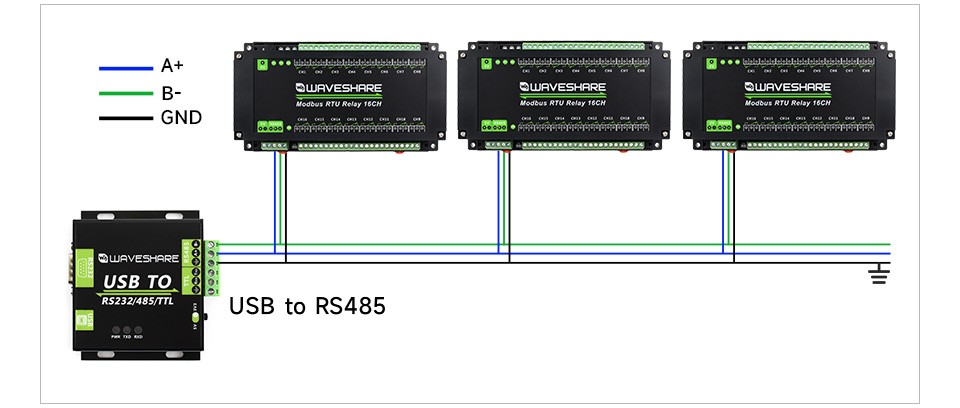Click the Waveshare logo on the third relay
This screenshot has height=408, width=960.
click(787, 88)
